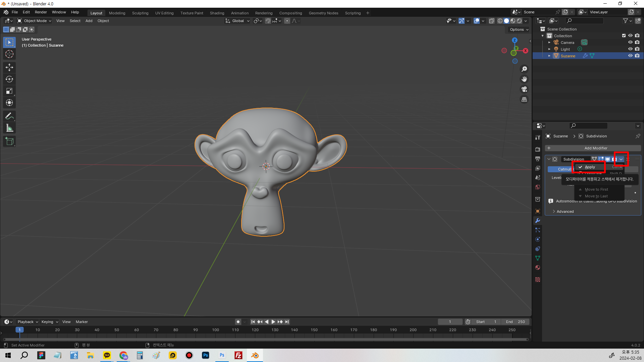Open the Object Data mesh tab
This screenshot has width=644, height=362.
538,258
